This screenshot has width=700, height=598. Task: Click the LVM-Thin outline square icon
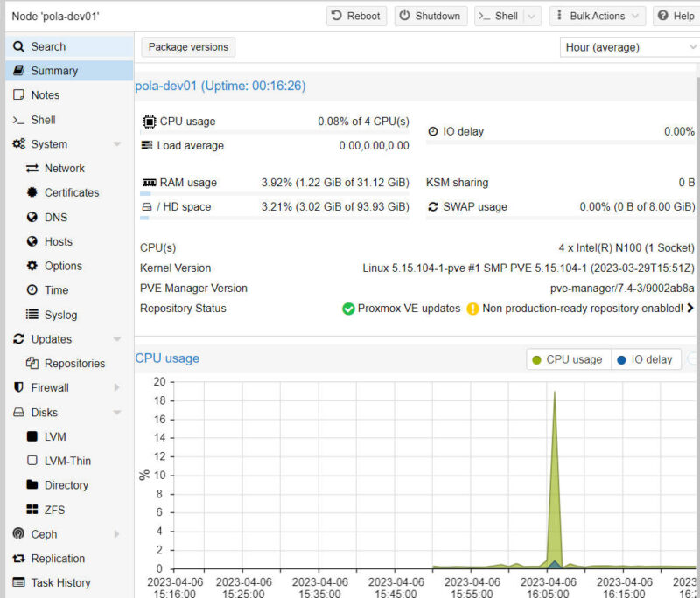[x=32, y=460]
